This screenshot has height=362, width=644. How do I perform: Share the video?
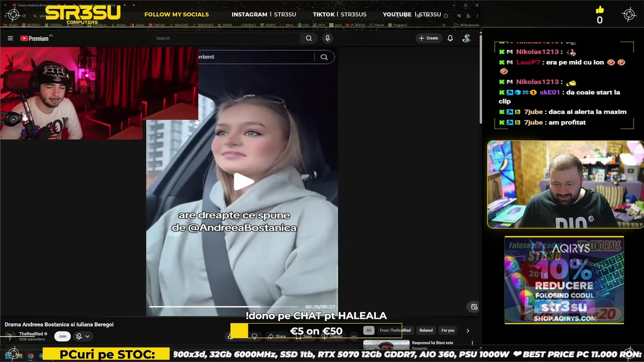tap(277, 336)
